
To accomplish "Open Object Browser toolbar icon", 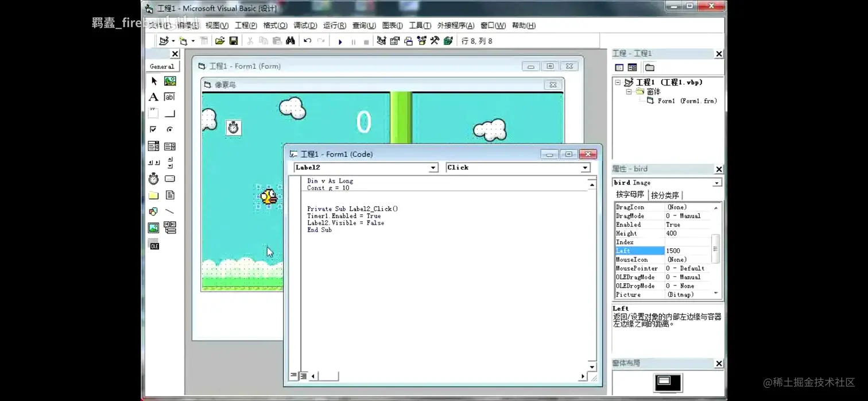I will [x=422, y=41].
